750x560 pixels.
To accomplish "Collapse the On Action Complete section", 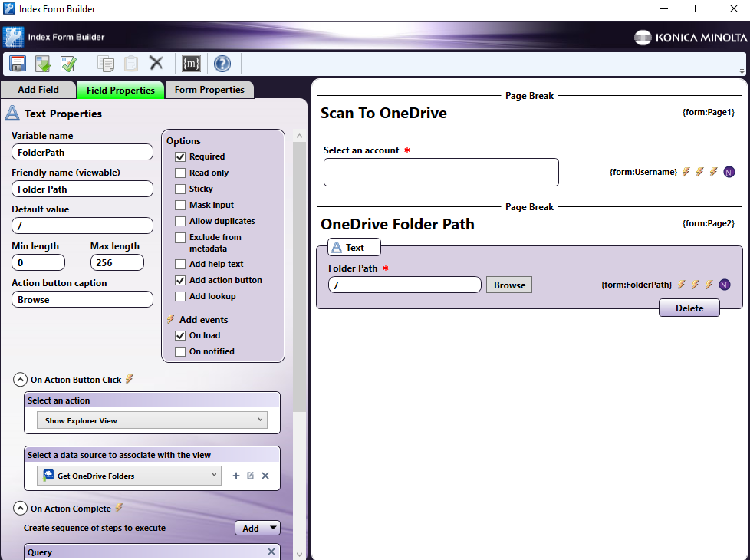I will click(x=20, y=509).
